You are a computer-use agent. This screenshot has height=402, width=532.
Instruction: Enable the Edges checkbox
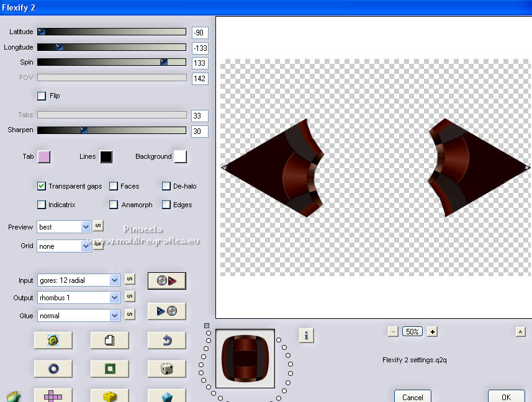(x=166, y=205)
